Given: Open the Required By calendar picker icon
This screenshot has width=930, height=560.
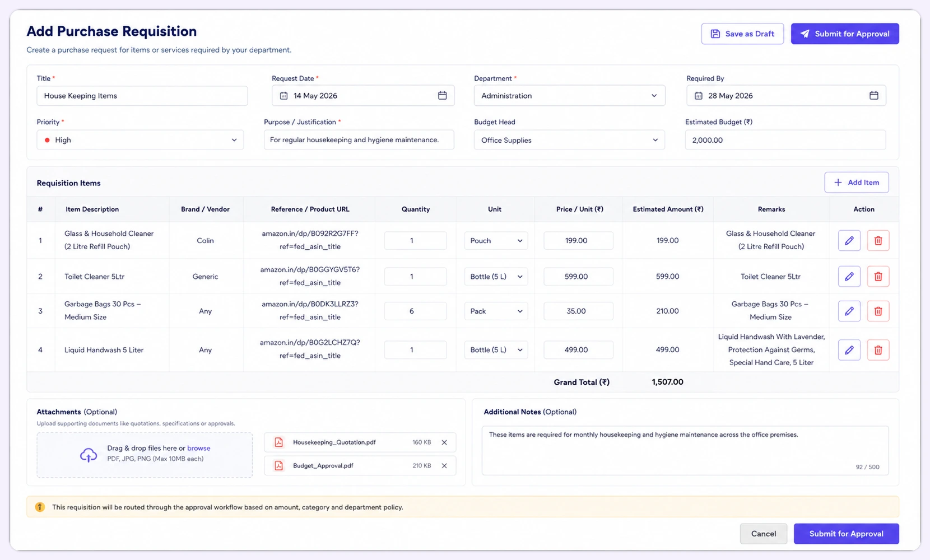Looking at the screenshot, I should pyautogui.click(x=873, y=96).
